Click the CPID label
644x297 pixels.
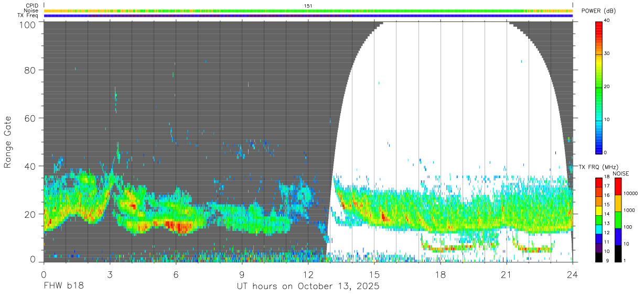tap(31, 6)
